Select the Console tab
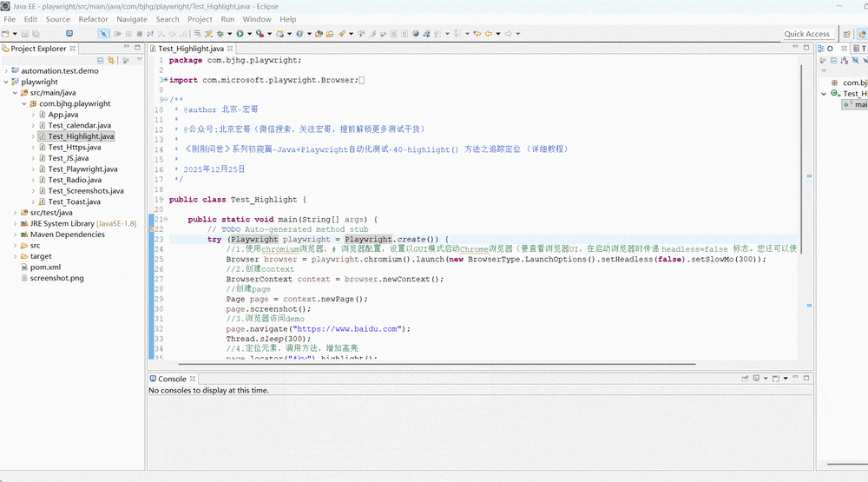The image size is (868, 482). 172,379
